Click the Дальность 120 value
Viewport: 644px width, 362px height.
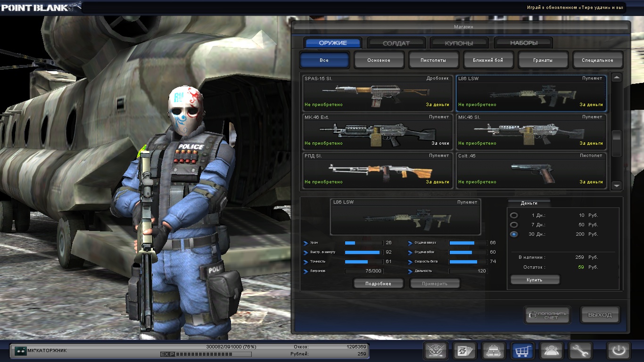482,271
